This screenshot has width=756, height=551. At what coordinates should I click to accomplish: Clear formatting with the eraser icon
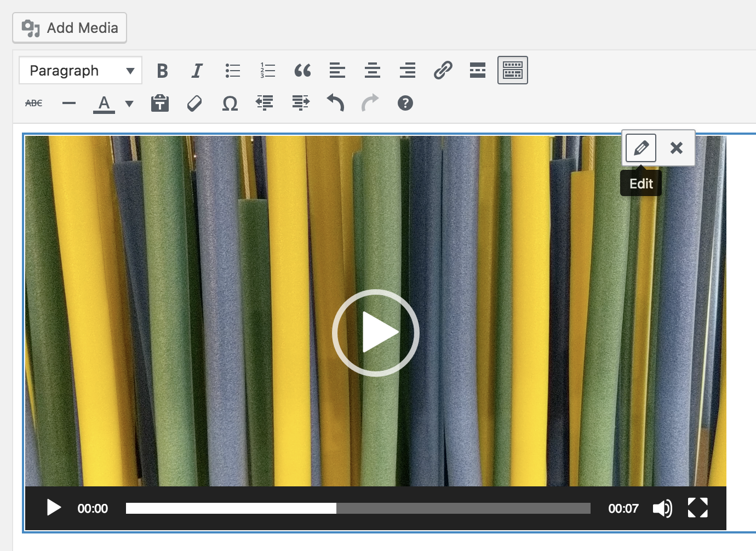coord(194,103)
